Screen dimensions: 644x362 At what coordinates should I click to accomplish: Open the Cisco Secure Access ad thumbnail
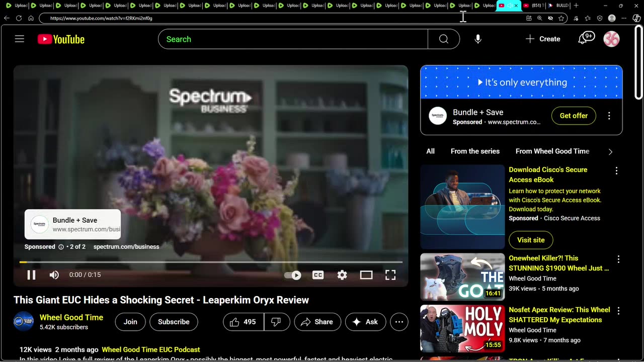pyautogui.click(x=462, y=207)
